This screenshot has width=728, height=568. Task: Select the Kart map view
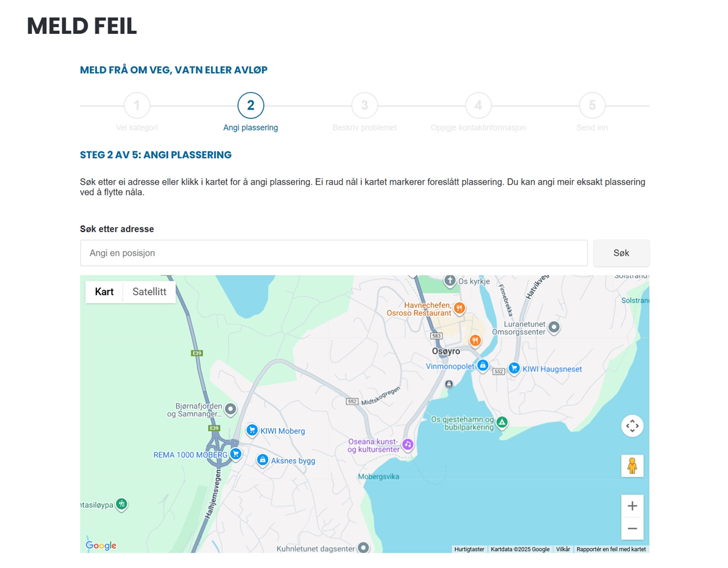pos(104,292)
